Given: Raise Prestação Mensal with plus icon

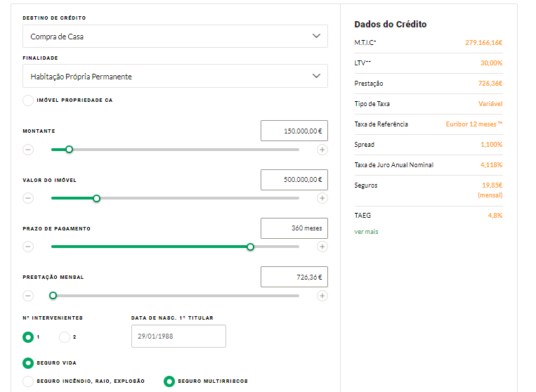Looking at the screenshot, I should point(322,296).
